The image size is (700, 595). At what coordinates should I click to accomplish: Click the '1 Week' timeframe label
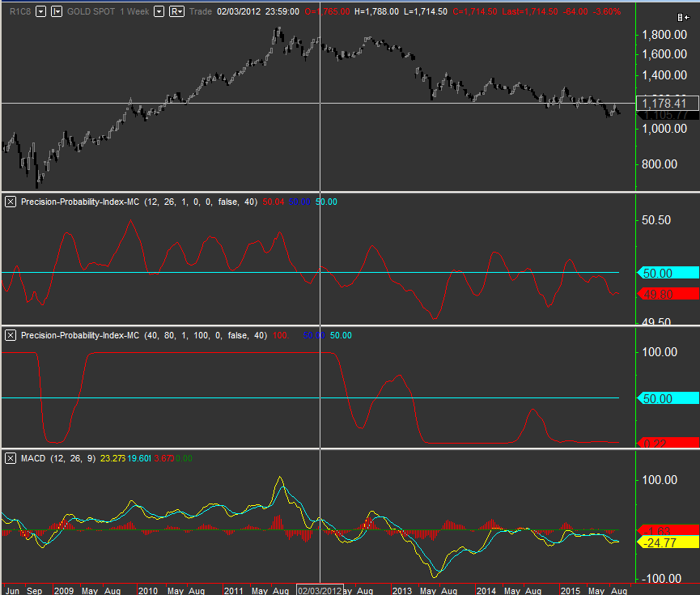tap(134, 11)
